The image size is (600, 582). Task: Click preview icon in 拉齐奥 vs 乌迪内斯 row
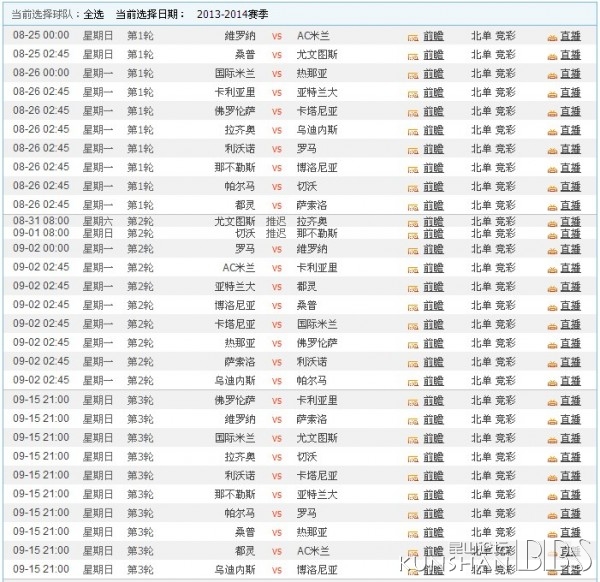[413, 131]
